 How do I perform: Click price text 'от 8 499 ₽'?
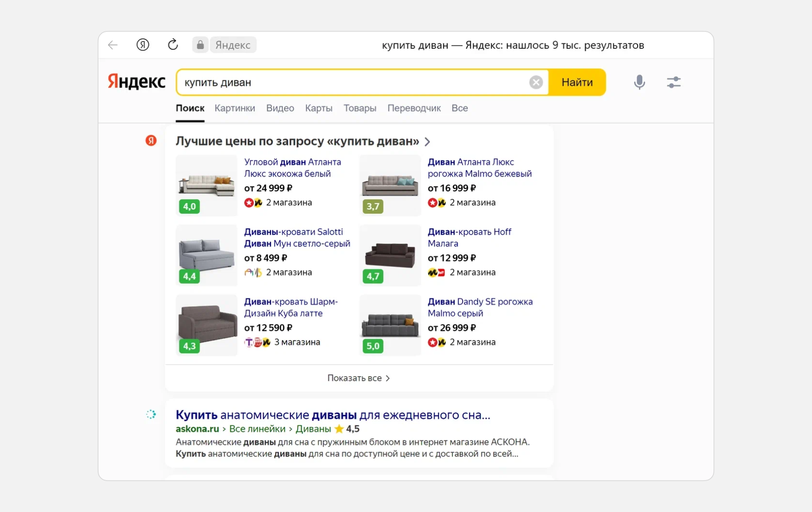click(265, 258)
